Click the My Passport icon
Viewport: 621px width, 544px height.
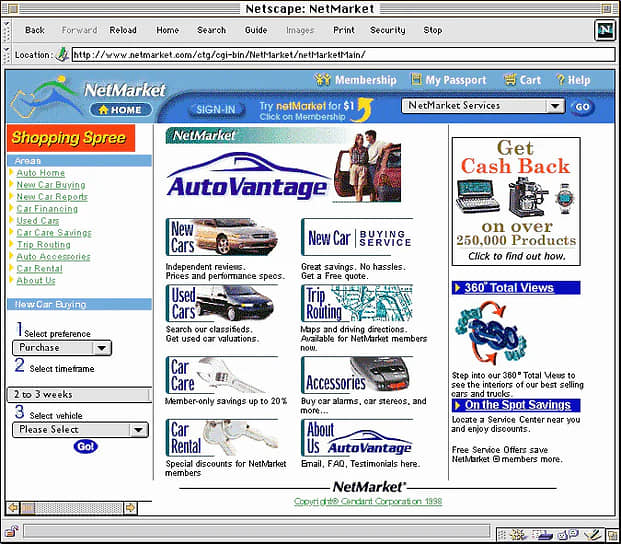click(417, 80)
